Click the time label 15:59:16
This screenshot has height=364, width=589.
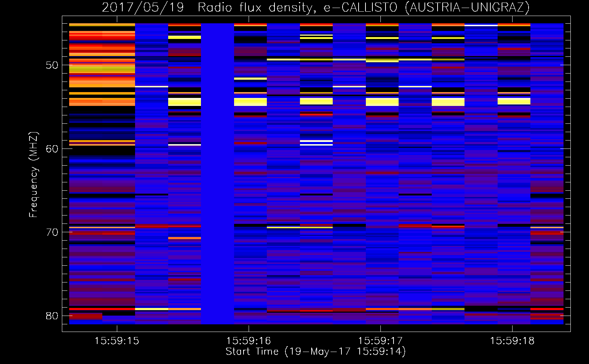tap(248, 341)
